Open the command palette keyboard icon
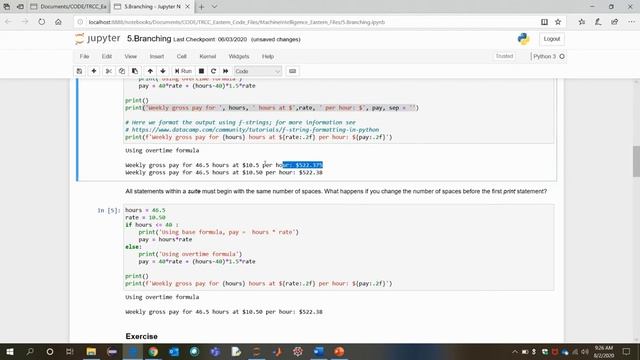This screenshot has height=360, width=640. coord(292,71)
